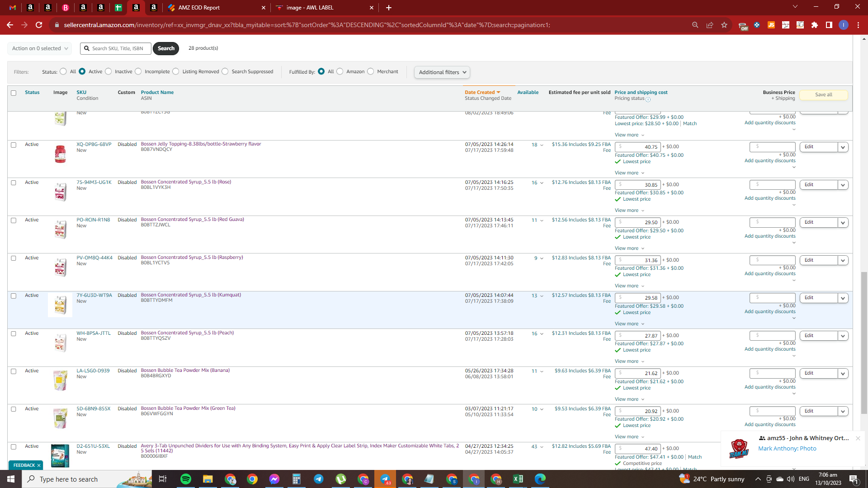
Task: Tick the select-all products checkbox
Action: coord(14,93)
